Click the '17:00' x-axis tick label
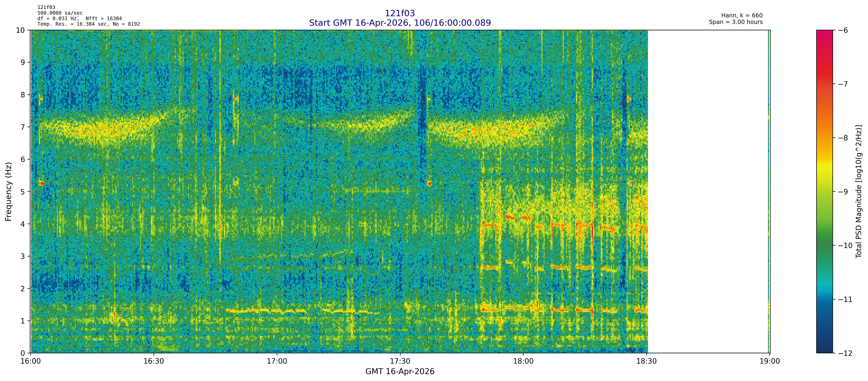This screenshot has height=381, width=868. tap(277, 362)
